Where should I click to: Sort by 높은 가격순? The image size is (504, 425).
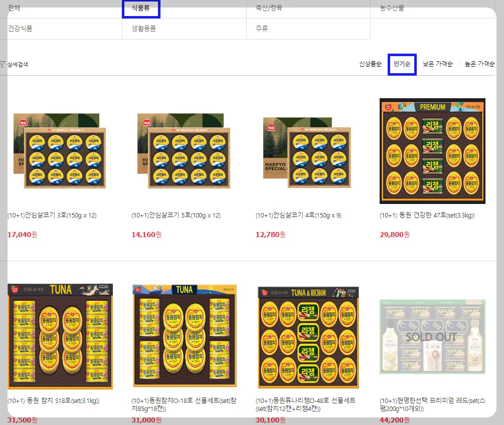pyautogui.click(x=479, y=64)
